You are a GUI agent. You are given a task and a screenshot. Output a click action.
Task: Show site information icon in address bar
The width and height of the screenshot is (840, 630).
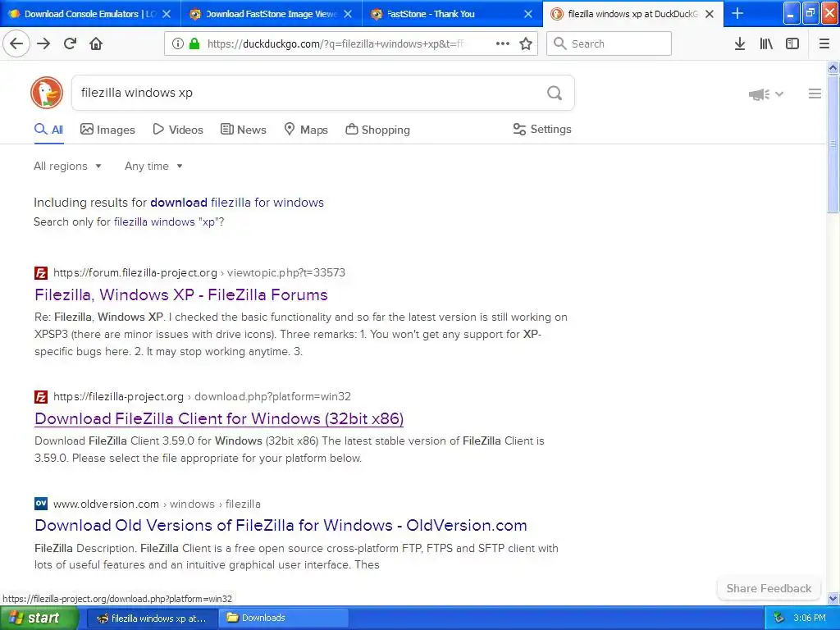(x=178, y=43)
